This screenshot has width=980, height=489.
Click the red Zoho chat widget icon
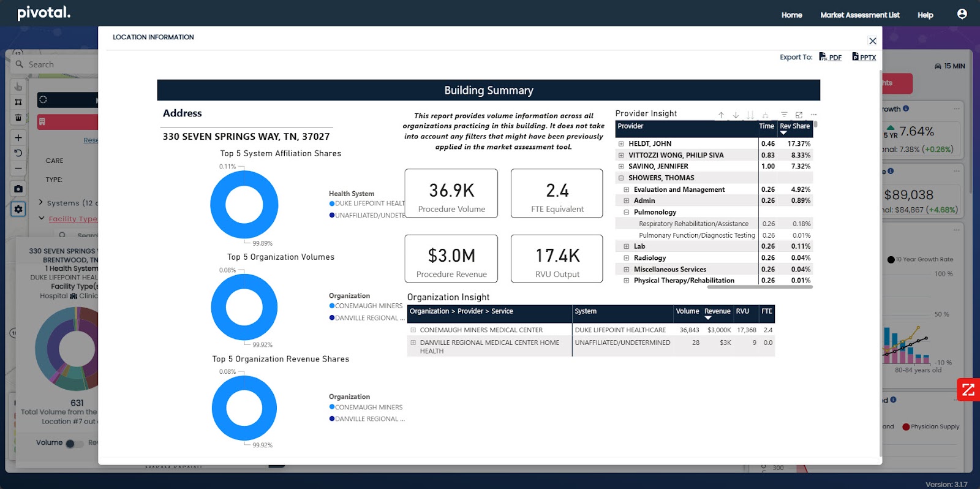[968, 389]
